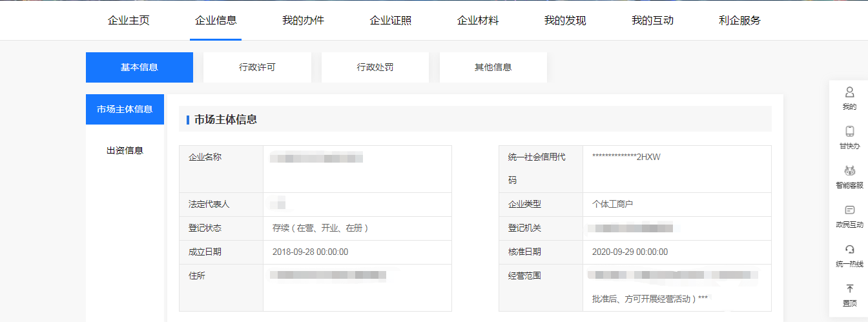Open the 其他信息 tab
868x322 pixels.
(x=493, y=67)
